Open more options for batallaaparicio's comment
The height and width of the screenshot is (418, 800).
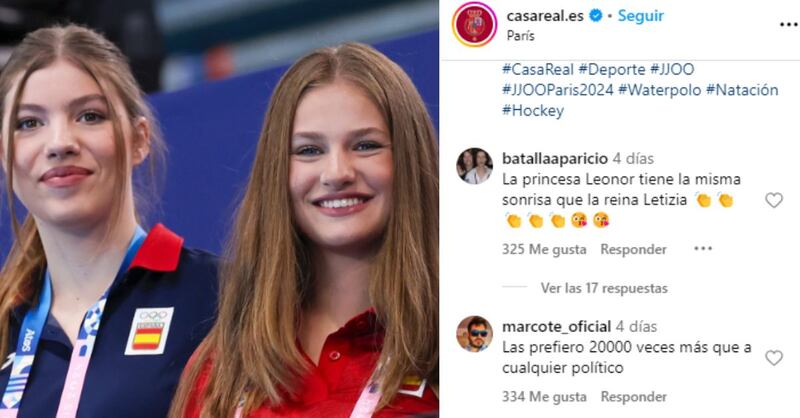(x=703, y=249)
